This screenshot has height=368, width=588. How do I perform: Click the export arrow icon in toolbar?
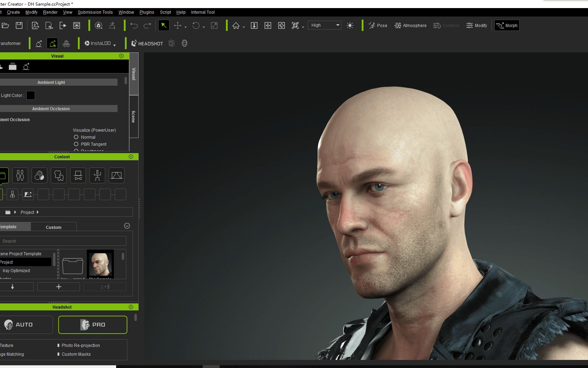point(63,25)
